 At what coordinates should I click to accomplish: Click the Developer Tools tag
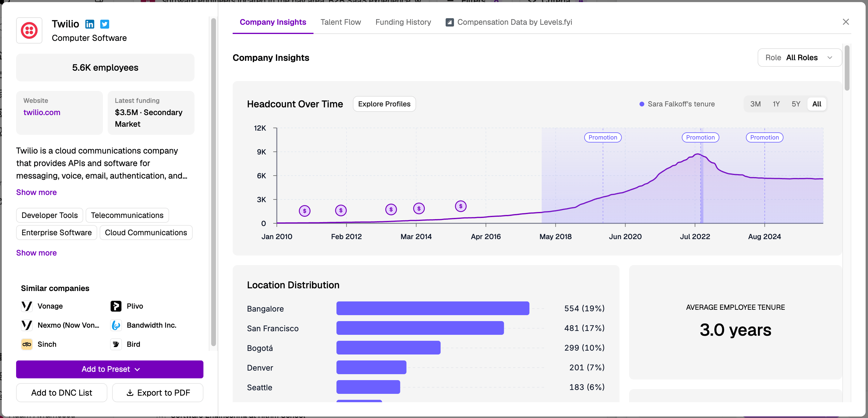(50, 215)
